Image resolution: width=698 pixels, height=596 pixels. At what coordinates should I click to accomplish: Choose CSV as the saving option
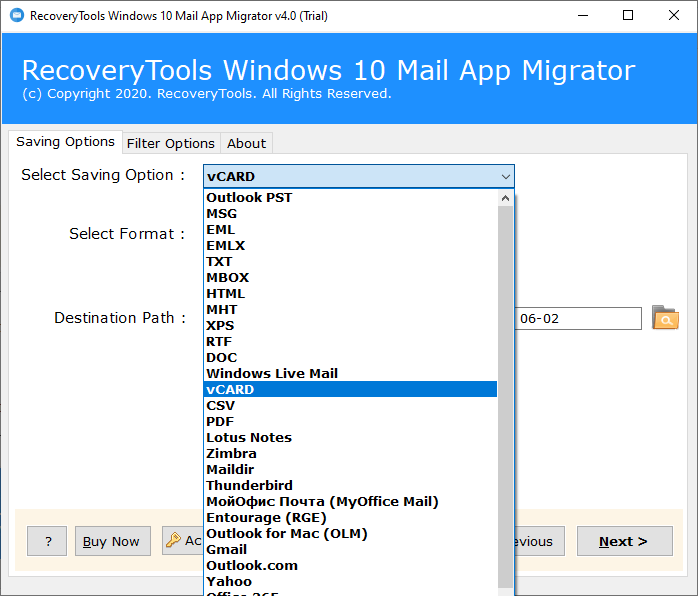pyautogui.click(x=350, y=405)
